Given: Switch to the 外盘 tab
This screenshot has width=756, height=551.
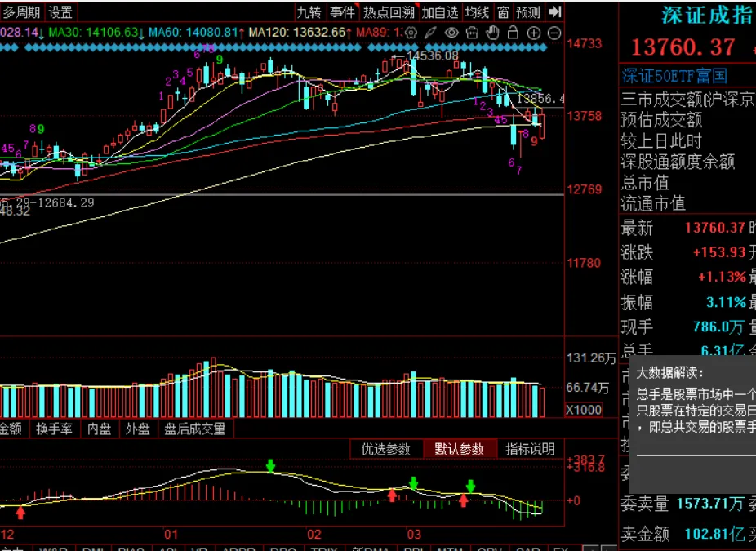Looking at the screenshot, I should pos(137,429).
